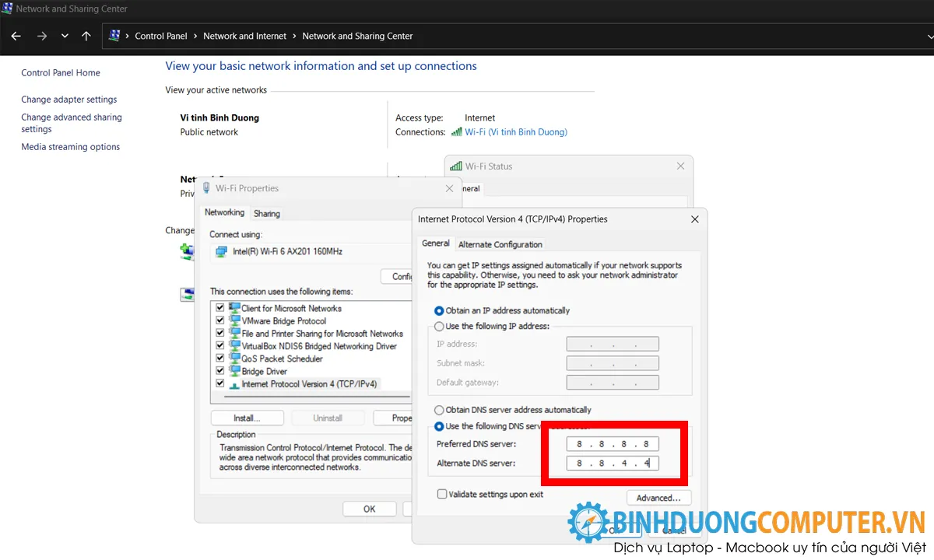Screen dimensions: 934x560
Task: Click the Advanced... button
Action: coord(658,498)
